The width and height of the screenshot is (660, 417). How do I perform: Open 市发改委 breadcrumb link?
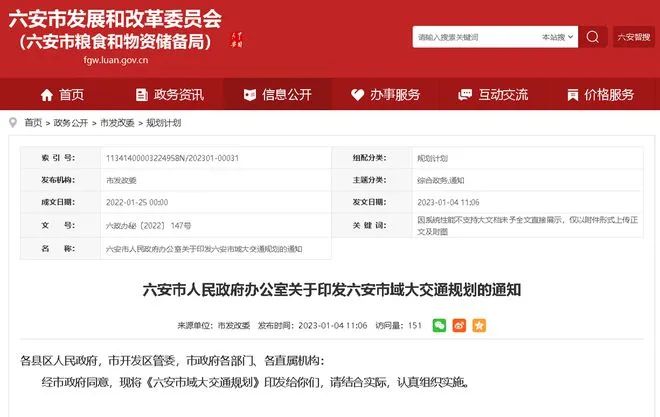[116, 122]
